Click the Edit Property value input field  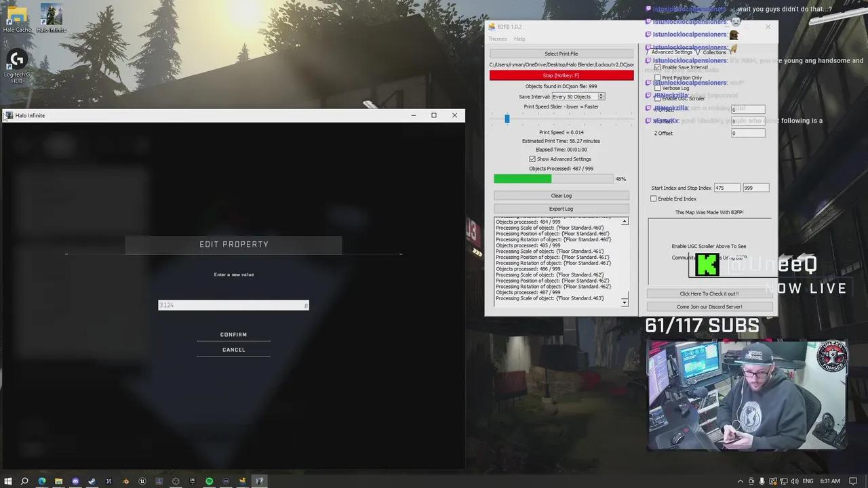coord(233,305)
